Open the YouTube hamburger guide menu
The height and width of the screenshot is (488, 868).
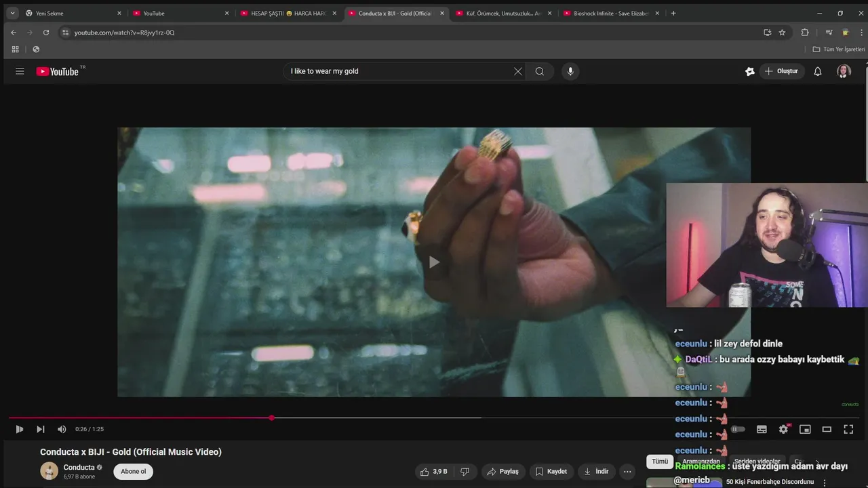pyautogui.click(x=20, y=71)
